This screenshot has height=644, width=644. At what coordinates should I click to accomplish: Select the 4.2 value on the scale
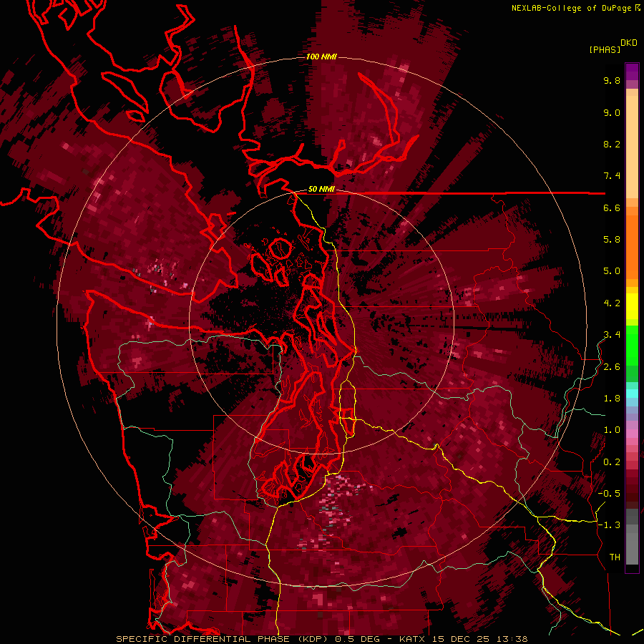tap(612, 303)
